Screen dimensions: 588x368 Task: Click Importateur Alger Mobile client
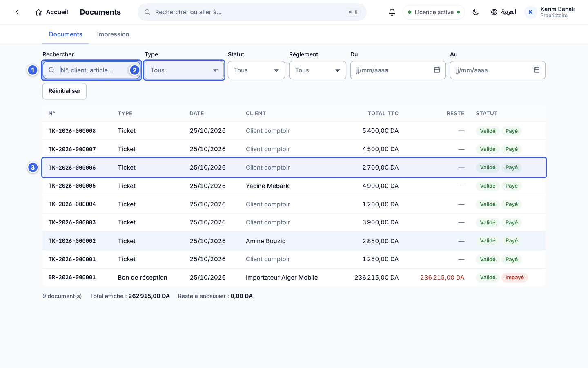[282, 278]
